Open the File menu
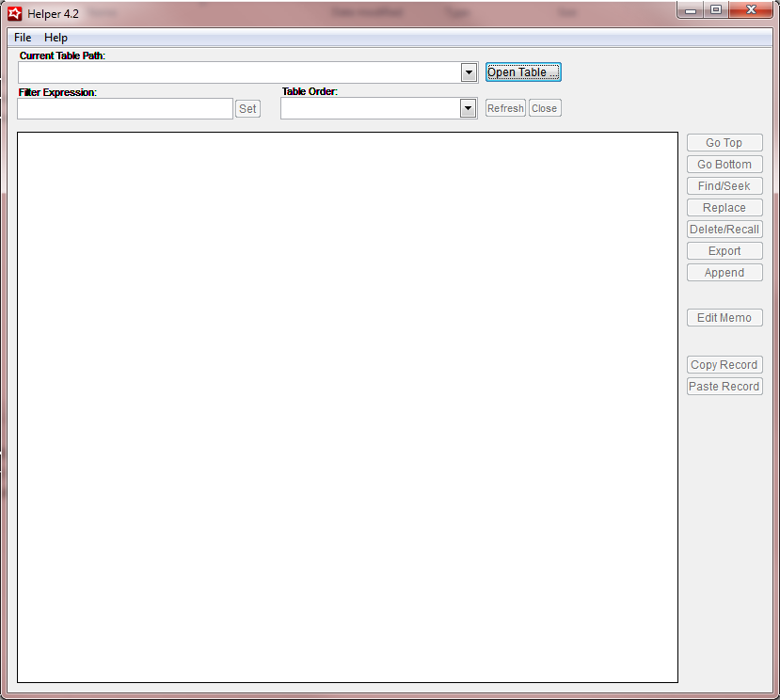Image resolution: width=780 pixels, height=700 pixels. [x=23, y=38]
